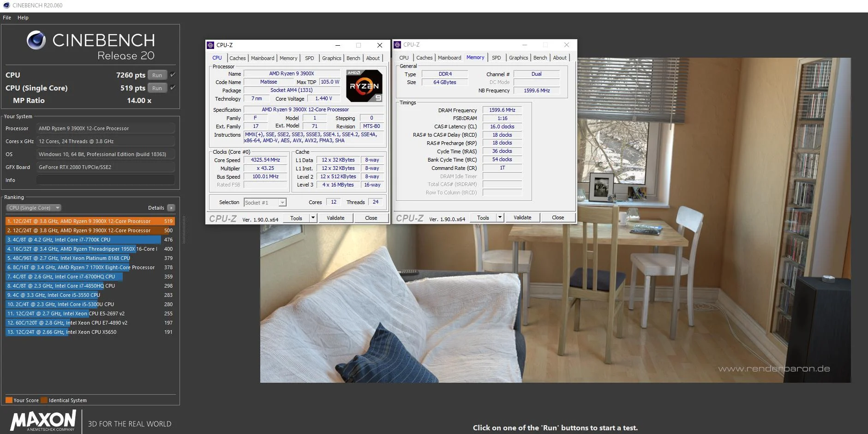The width and height of the screenshot is (868, 434).
Task: Click the right CPU-Z window title icon
Action: [397, 45]
